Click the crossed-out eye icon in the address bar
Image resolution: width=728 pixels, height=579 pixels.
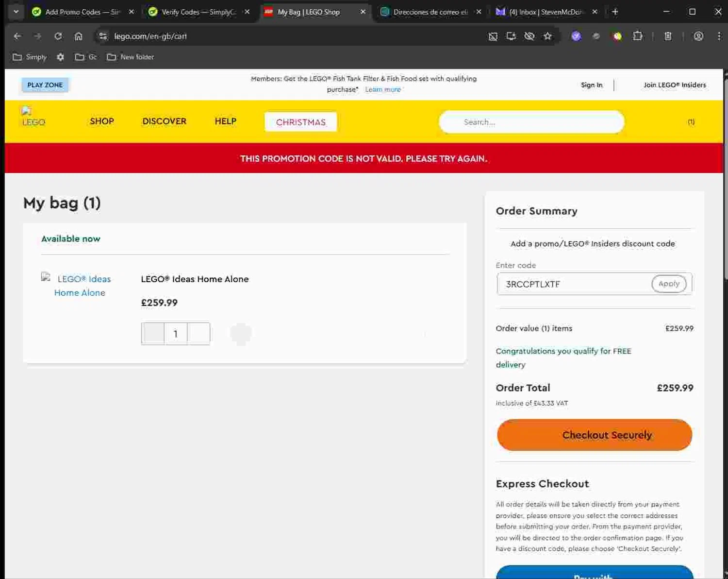click(529, 36)
